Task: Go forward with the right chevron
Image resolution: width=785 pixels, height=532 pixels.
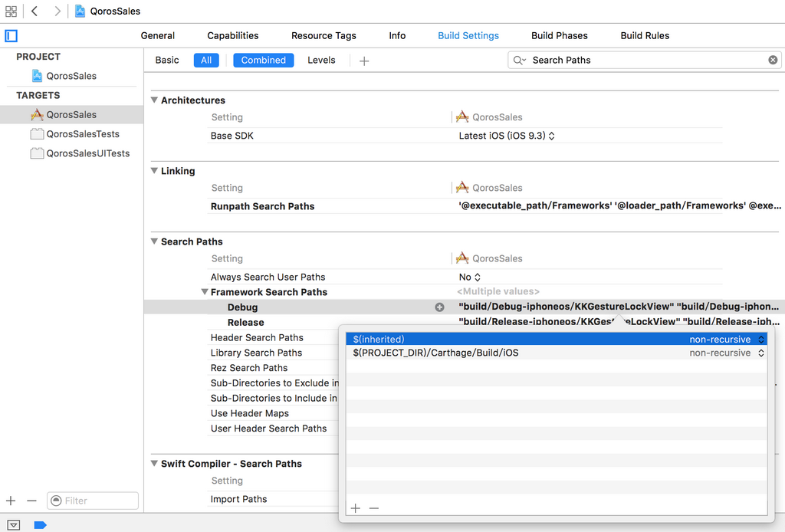Action: click(x=57, y=11)
